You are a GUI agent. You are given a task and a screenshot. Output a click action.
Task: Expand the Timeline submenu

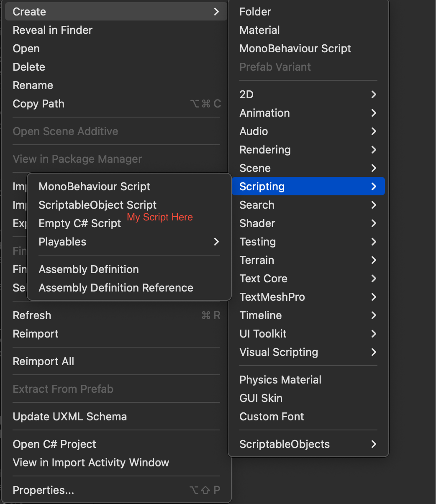(x=308, y=315)
